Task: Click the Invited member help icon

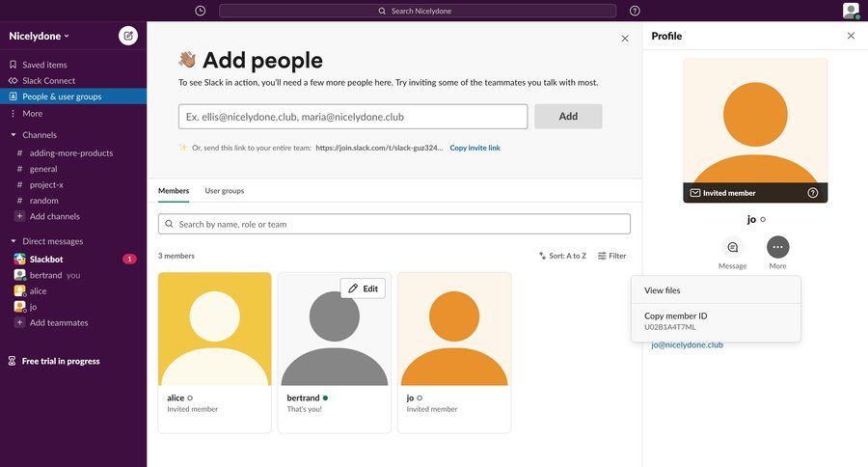Action: point(813,193)
